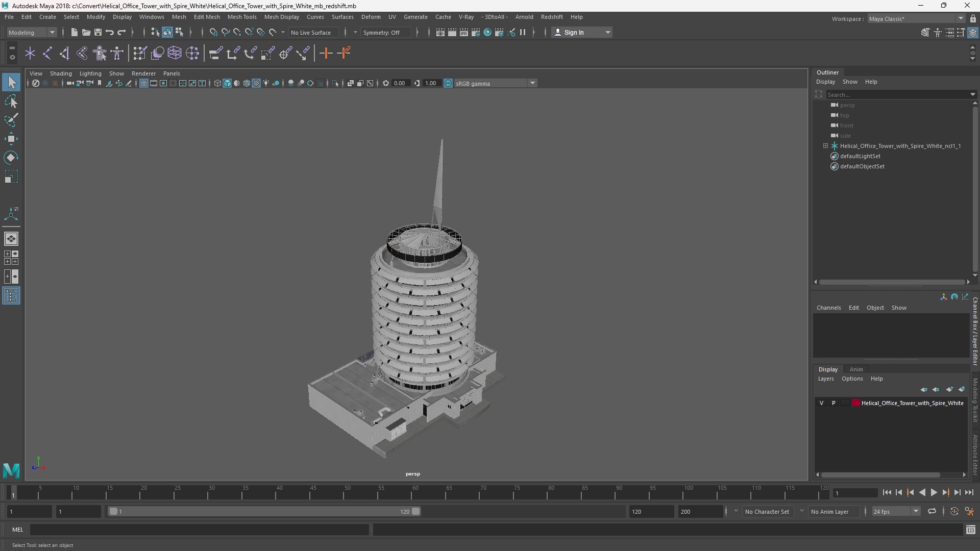
Task: Click the Redo arrow icon
Action: pos(121,32)
